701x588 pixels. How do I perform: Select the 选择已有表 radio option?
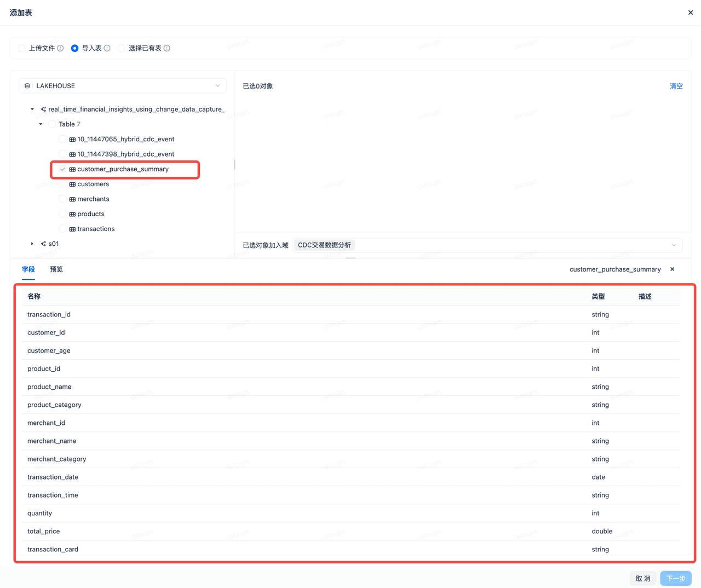122,48
